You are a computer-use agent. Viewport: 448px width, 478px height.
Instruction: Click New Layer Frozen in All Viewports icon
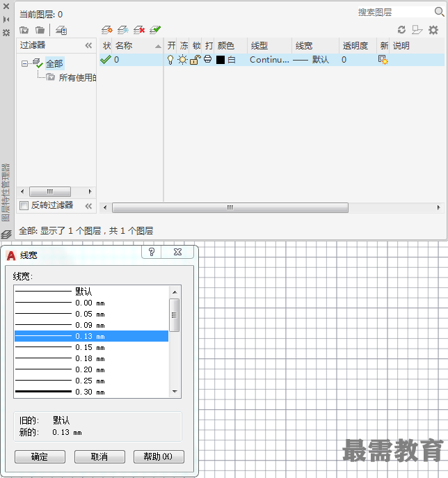tap(123, 29)
